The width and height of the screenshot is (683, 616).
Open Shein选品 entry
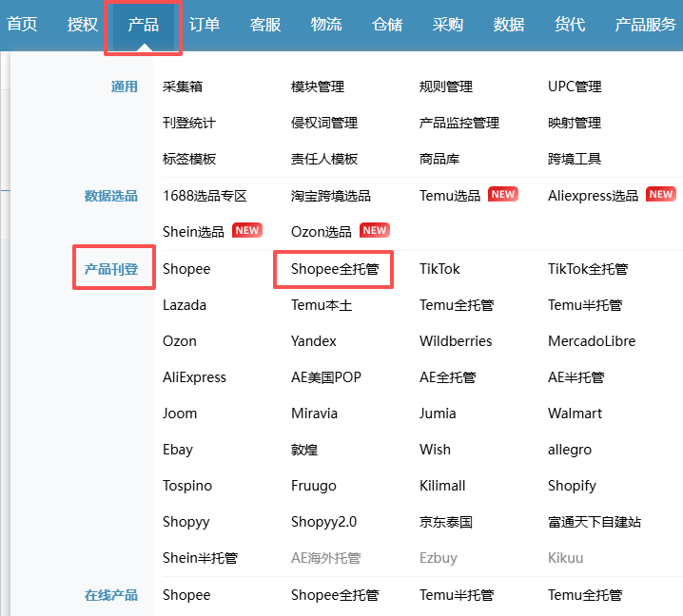(x=193, y=232)
